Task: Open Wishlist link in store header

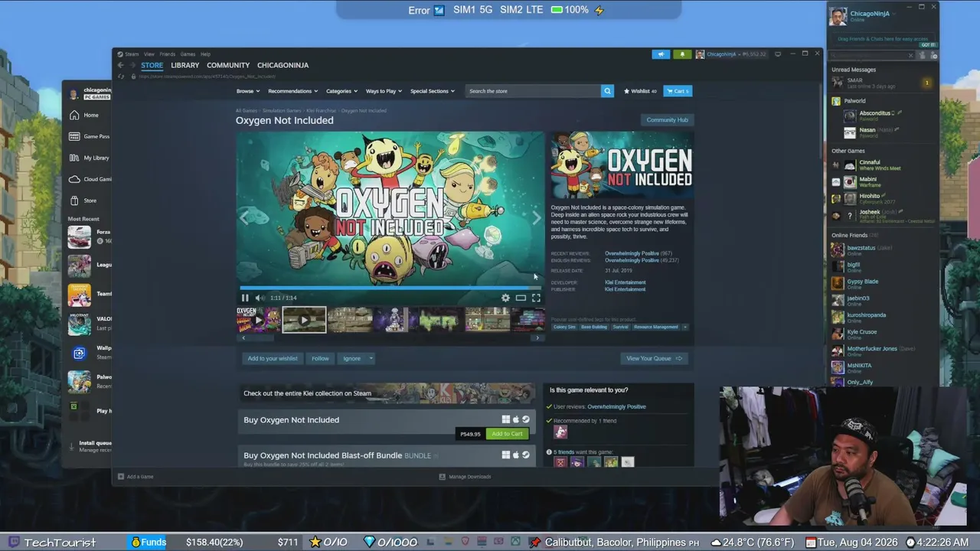Action: tap(641, 91)
